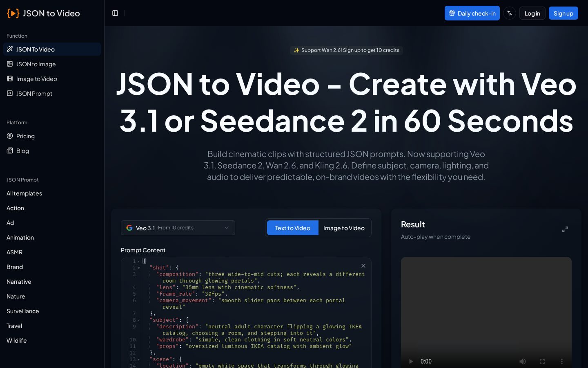Click the JSON to Video title text

(x=51, y=13)
